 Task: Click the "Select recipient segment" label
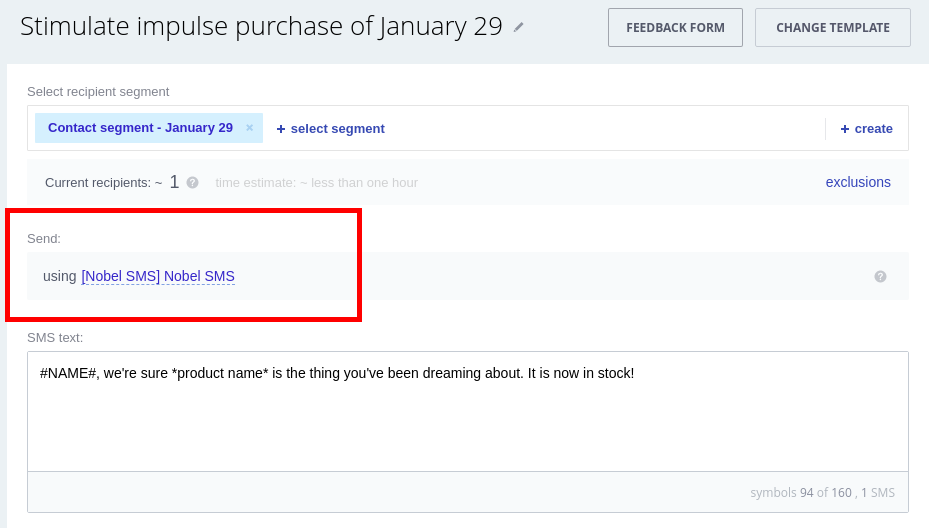[98, 92]
